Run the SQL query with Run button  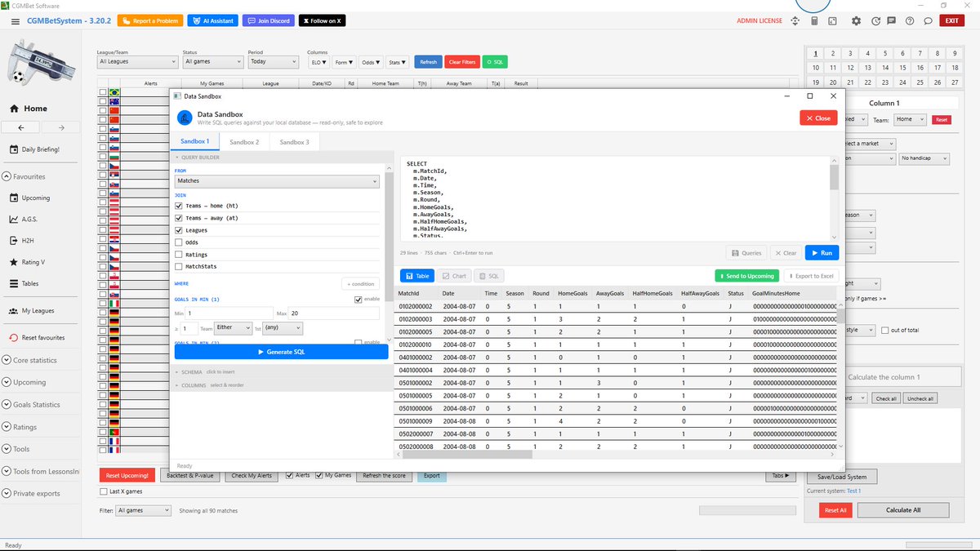(822, 253)
